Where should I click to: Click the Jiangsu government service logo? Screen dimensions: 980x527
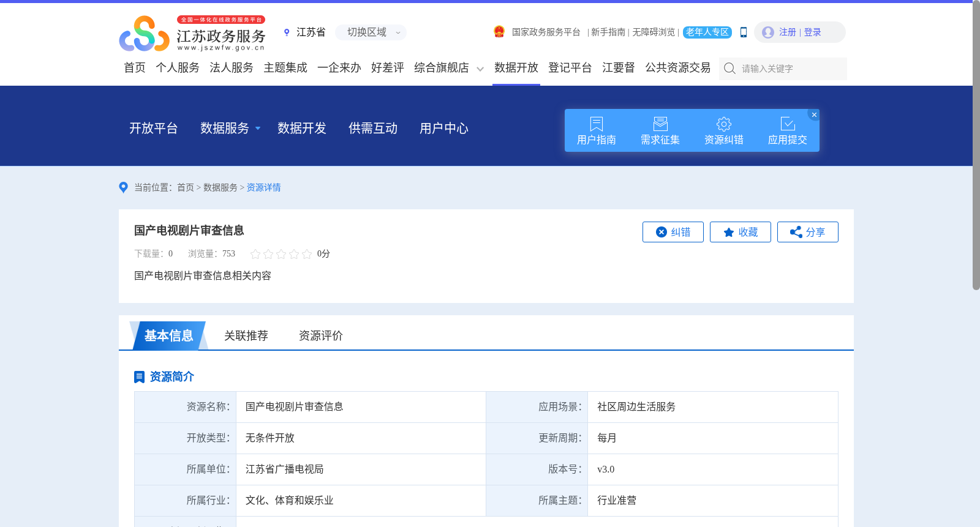click(192, 34)
